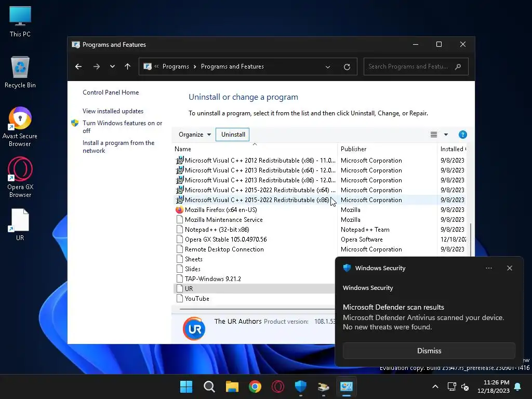Click UR logo in details pane
The width and height of the screenshot is (532, 399).
tap(194, 328)
